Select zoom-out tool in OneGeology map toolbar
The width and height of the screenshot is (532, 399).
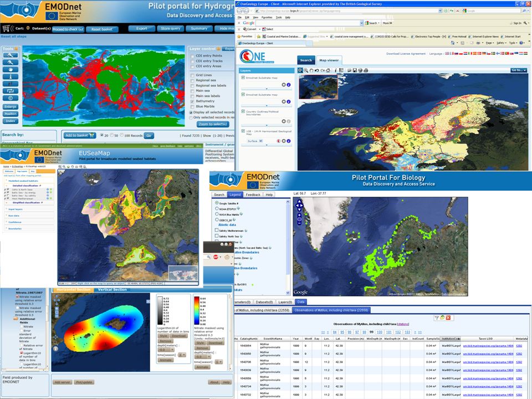[306, 70]
